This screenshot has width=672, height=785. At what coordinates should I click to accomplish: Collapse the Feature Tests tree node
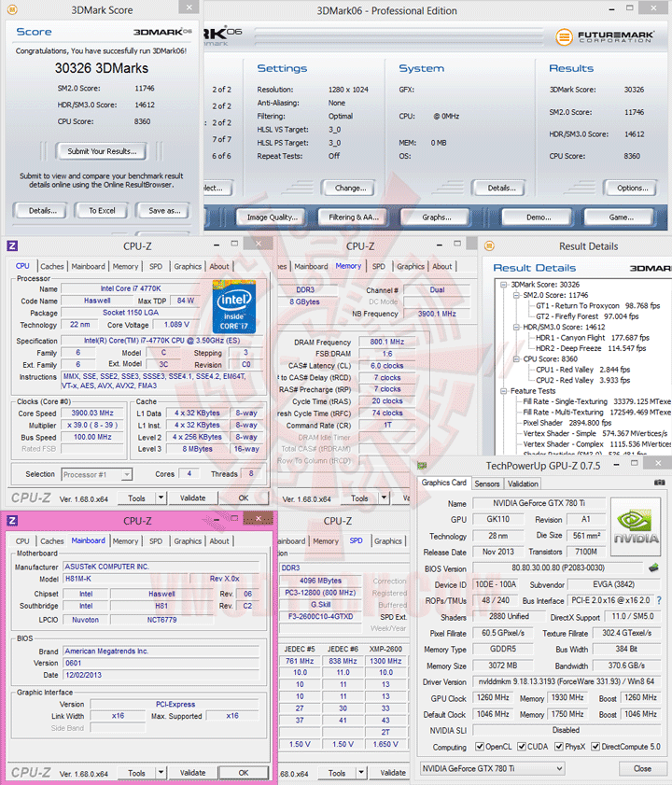[504, 391]
